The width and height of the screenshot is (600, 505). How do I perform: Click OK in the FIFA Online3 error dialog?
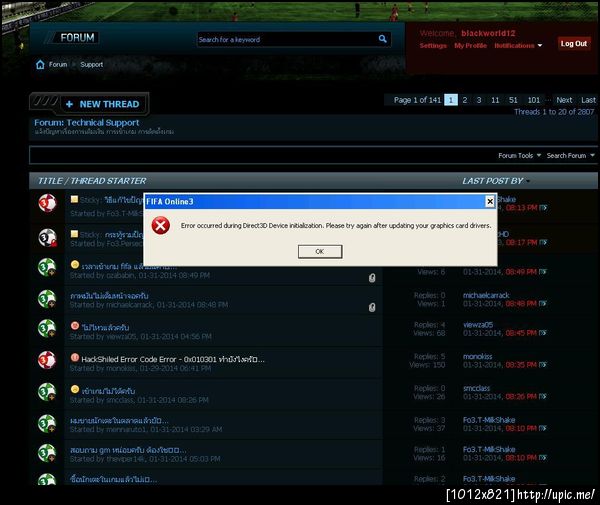[x=320, y=251]
